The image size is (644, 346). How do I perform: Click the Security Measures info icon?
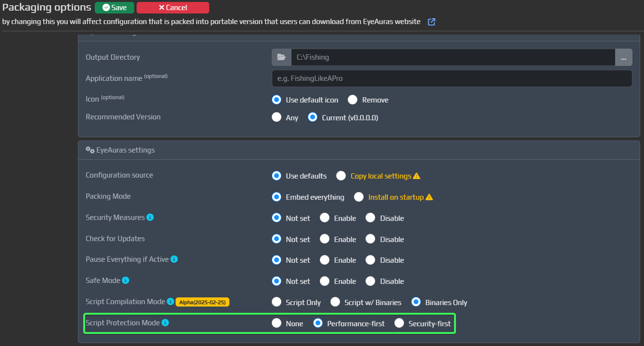tap(150, 218)
